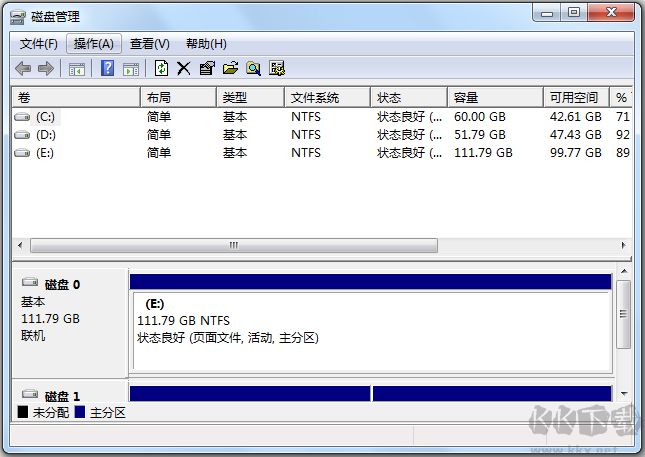Viewport: 645px width, 457px height.
Task: Open the 查看(V) menu
Action: point(150,44)
